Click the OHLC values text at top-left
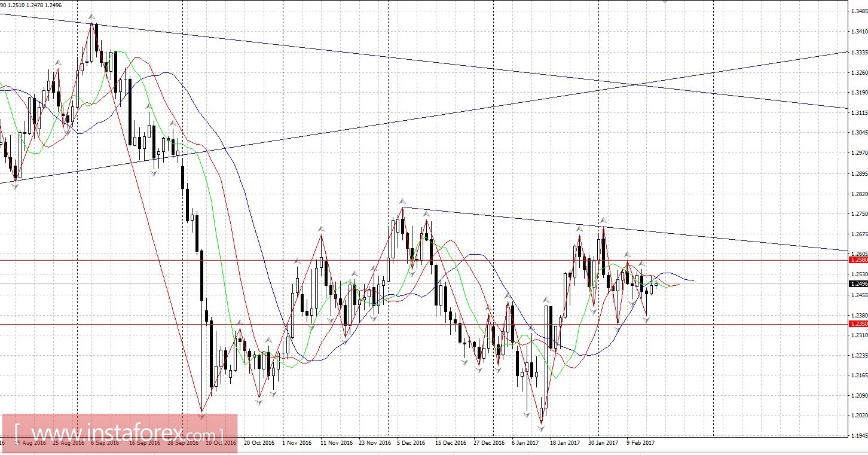The width and height of the screenshot is (868, 455). [x=31, y=5]
